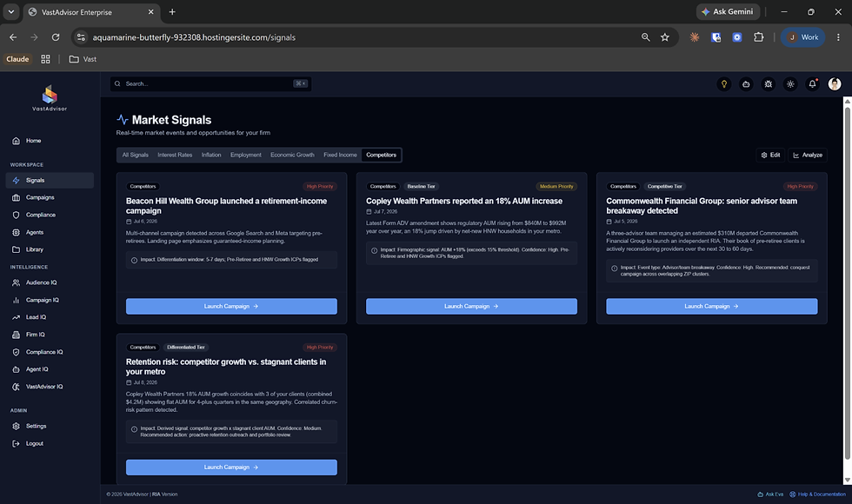Open Help & Documentation link
This screenshot has width=852, height=504.
click(818, 494)
